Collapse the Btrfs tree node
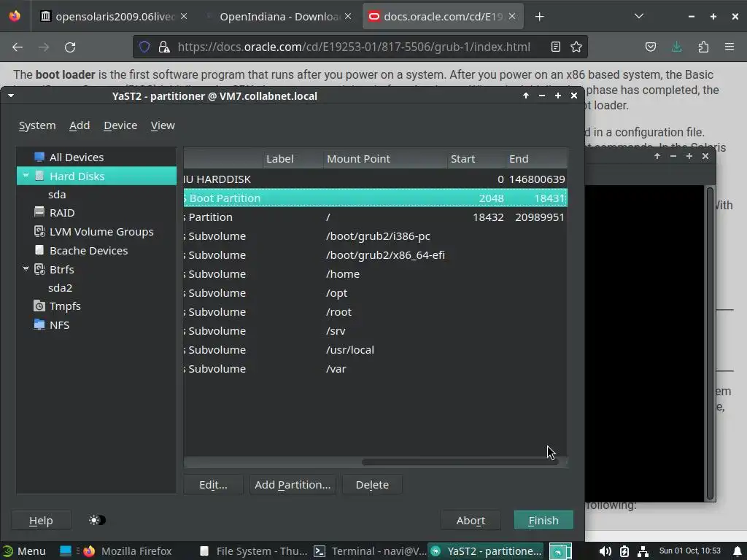The image size is (747, 560). click(26, 269)
